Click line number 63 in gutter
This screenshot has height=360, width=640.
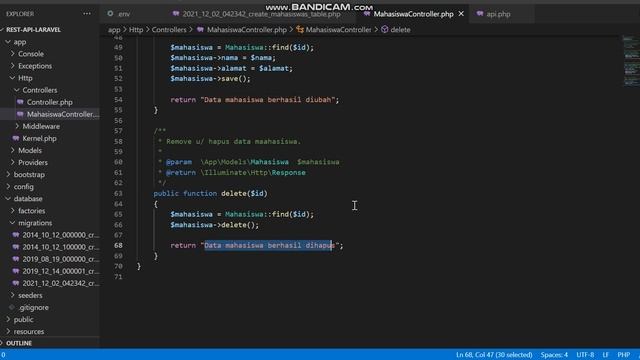118,193
